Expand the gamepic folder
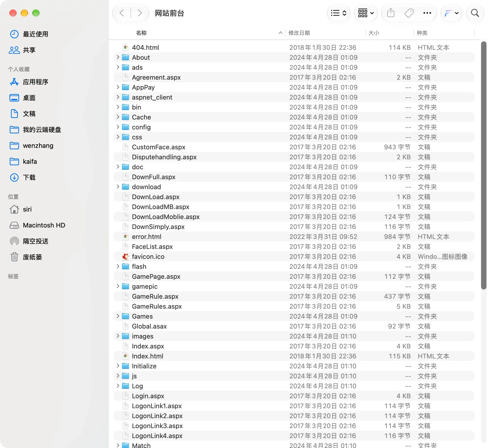 pyautogui.click(x=118, y=286)
